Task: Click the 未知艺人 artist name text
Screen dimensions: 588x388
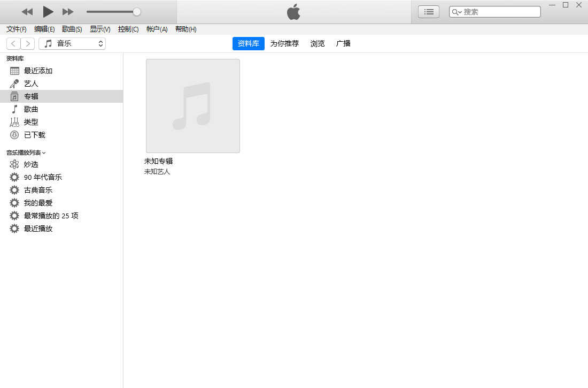Action: [157, 172]
